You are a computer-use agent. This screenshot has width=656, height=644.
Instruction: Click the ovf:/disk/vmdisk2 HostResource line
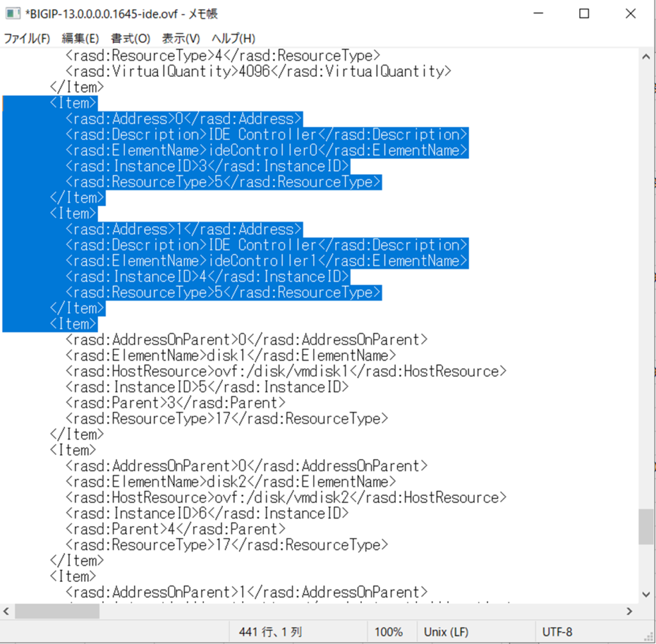click(x=286, y=497)
